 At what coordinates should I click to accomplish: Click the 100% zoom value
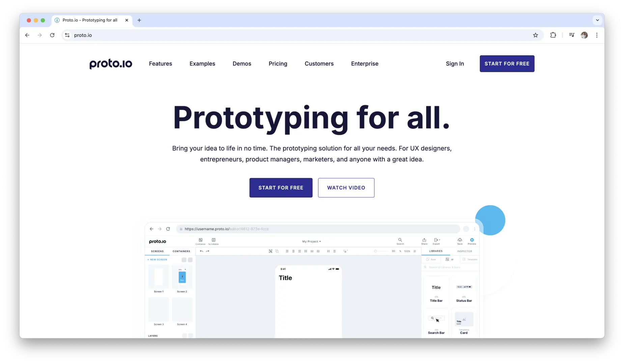pos(407,251)
